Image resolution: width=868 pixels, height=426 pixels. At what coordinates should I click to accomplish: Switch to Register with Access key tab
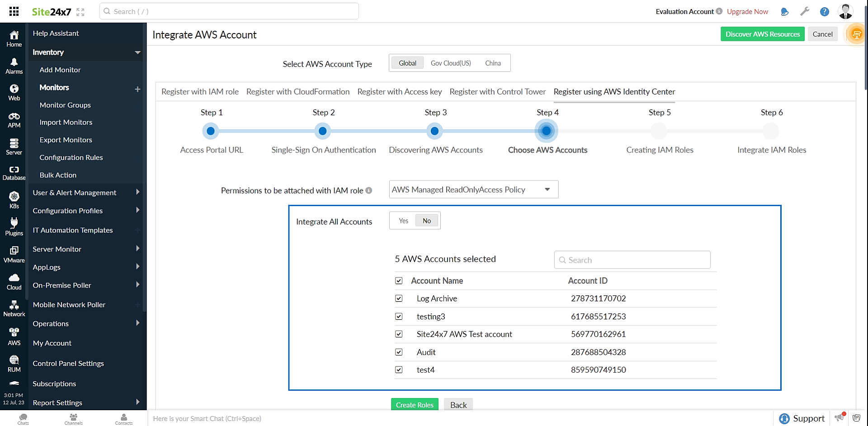(x=400, y=92)
